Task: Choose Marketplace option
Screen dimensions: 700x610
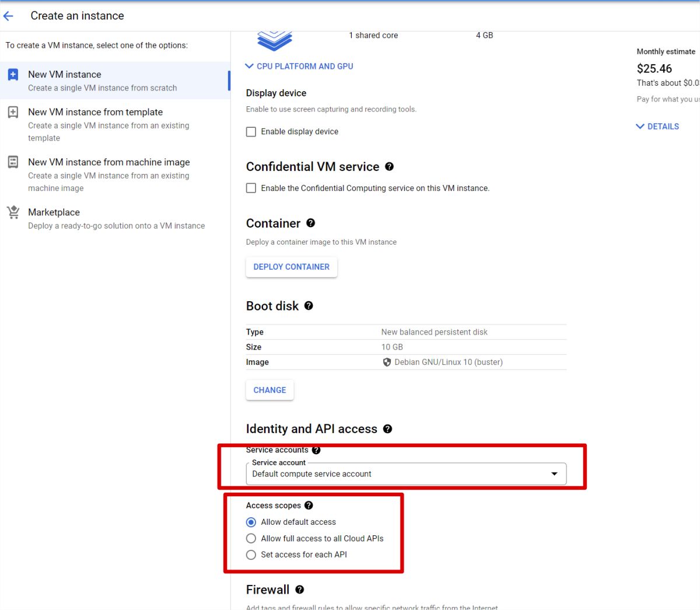Action: [115, 218]
